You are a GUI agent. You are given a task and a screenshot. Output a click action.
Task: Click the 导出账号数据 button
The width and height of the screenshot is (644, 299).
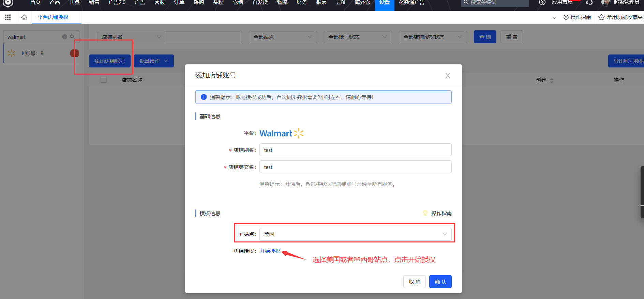(x=627, y=61)
